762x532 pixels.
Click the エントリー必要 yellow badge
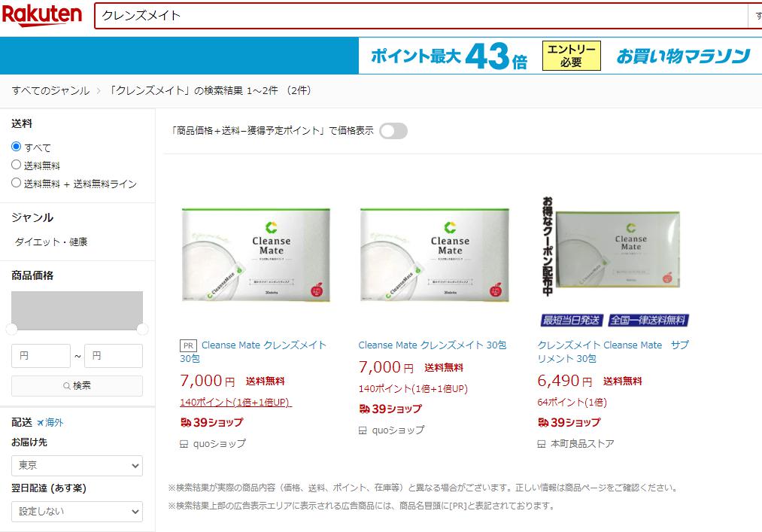coord(572,56)
